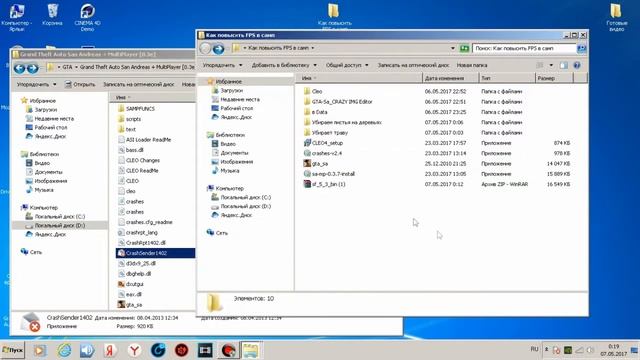
Task: Open the File Explorer taskbar button
Action: tap(250, 350)
